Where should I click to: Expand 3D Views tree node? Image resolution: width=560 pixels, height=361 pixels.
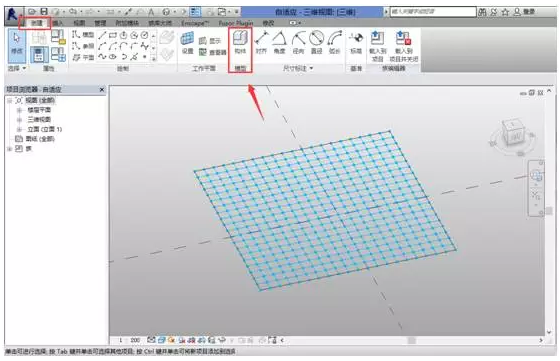[19, 120]
